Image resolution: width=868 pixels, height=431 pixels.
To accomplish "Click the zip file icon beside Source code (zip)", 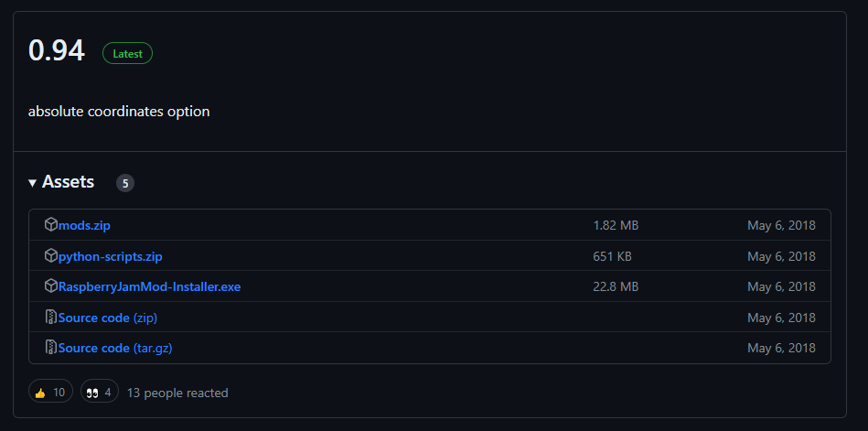I will [51, 317].
